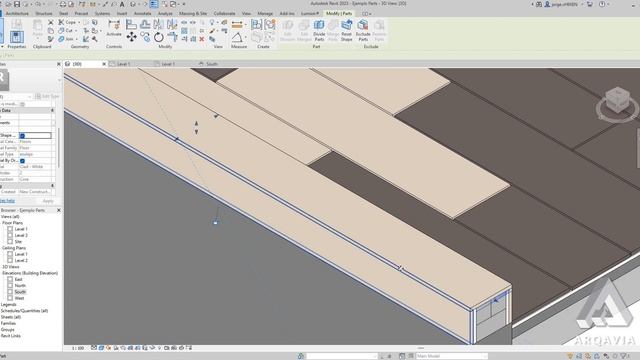The height and width of the screenshot is (360, 640).
Task: Click the Create Assembly icon in Create panel
Action: tap(256, 24)
